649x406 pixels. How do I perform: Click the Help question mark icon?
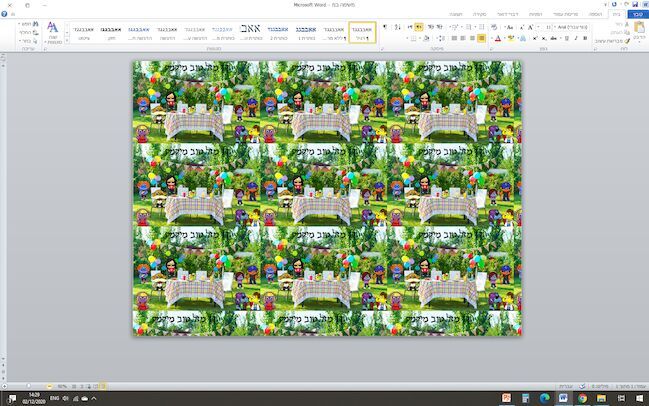coord(4,14)
